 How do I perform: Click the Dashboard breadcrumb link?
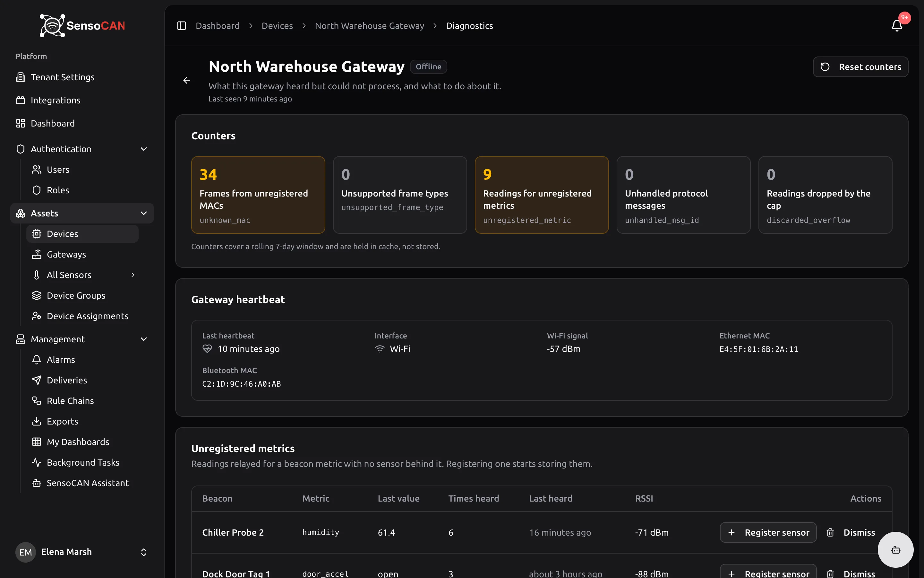pyautogui.click(x=218, y=26)
